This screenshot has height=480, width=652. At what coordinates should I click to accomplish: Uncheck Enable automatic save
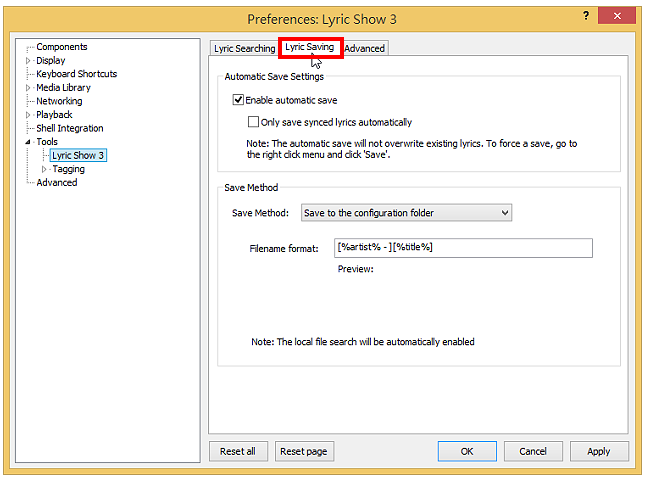[238, 100]
